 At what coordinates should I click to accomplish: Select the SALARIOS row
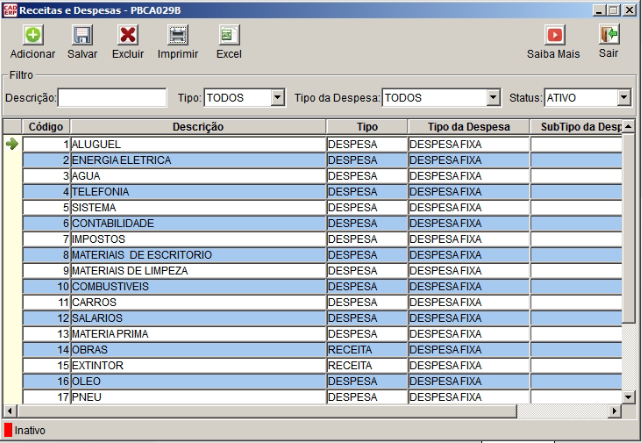tap(322, 318)
